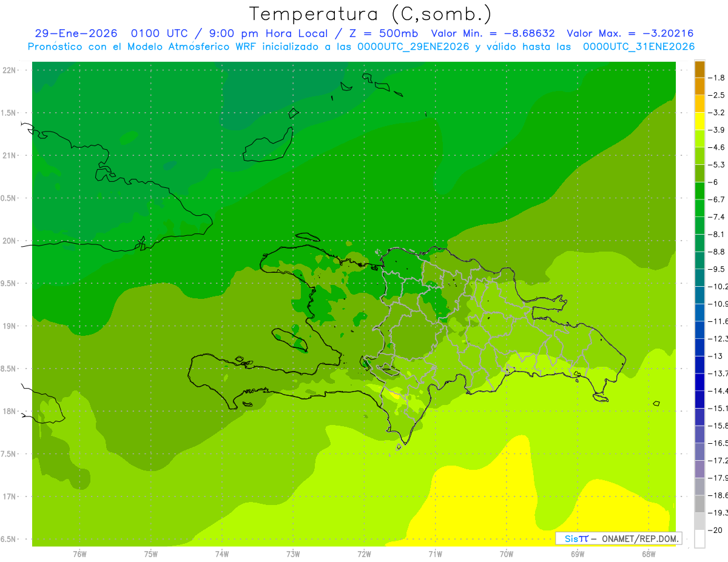Click the "17N" latitude axis label
This screenshot has width=728, height=562.
(x=9, y=497)
